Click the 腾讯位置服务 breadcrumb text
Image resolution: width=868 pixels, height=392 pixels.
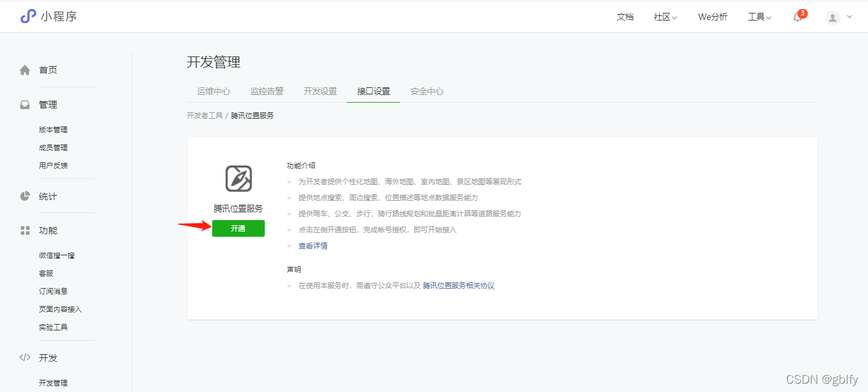[253, 115]
